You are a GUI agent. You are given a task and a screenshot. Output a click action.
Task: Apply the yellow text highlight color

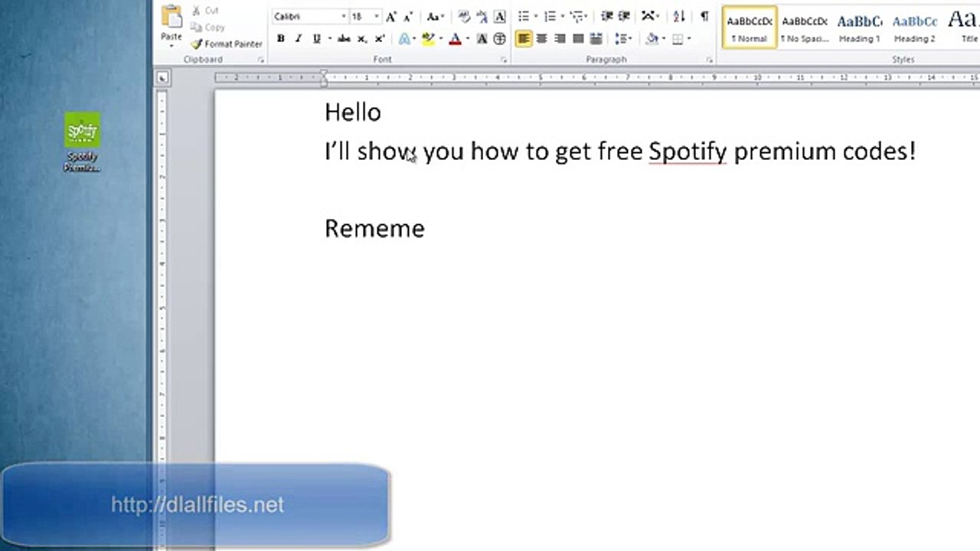429,38
